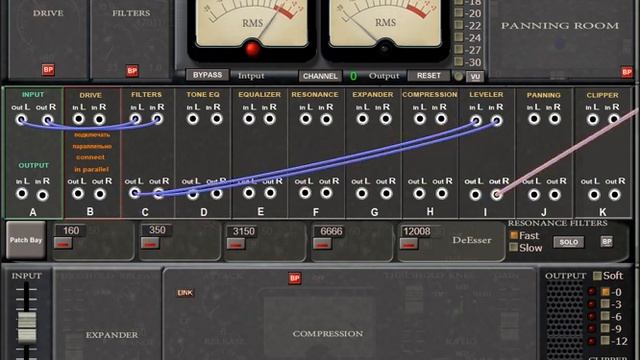Image resolution: width=640 pixels, height=360 pixels.
Task: Click the Resonance Out L jack
Action: pos(305,193)
